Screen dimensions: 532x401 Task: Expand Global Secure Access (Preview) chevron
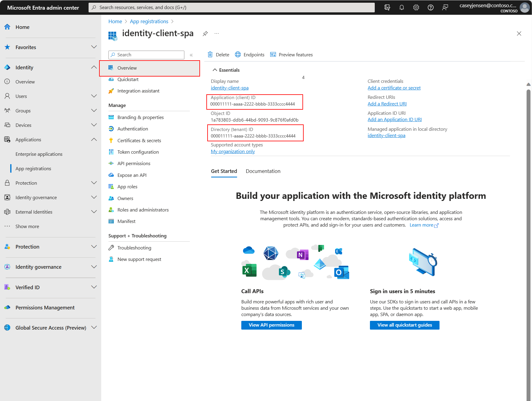94,327
